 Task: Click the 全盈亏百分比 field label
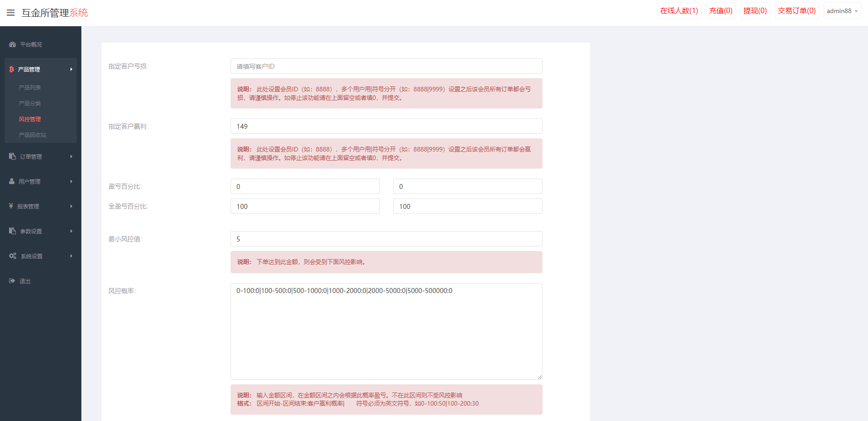[128, 206]
